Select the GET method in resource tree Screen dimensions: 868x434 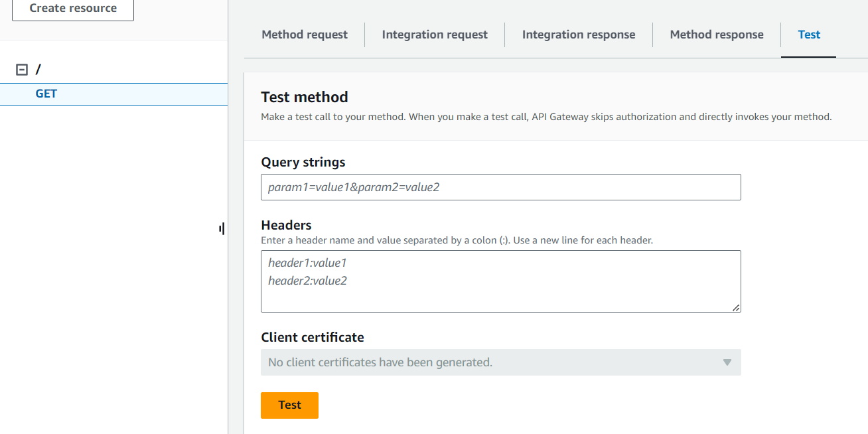46,94
